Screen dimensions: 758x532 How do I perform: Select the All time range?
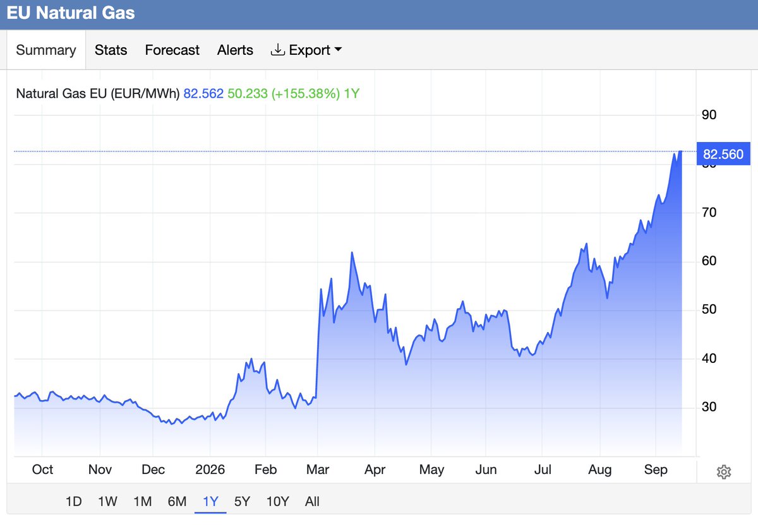pos(312,502)
